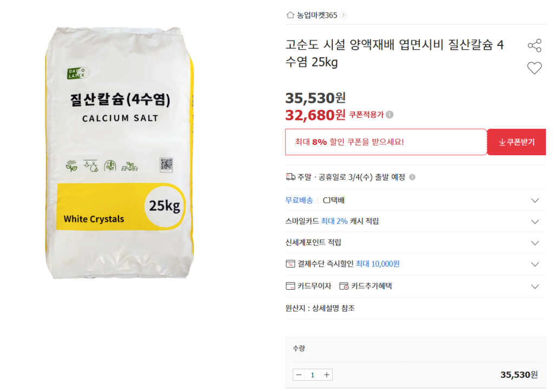
Task: Expand 스마일카드 캐시 적립 details
Action: point(535,222)
